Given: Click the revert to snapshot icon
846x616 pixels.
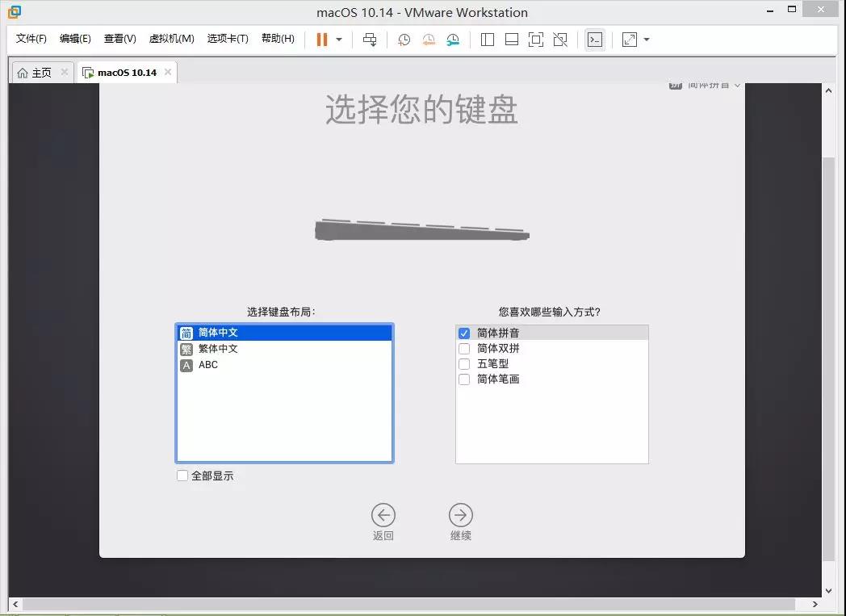Looking at the screenshot, I should (x=429, y=40).
